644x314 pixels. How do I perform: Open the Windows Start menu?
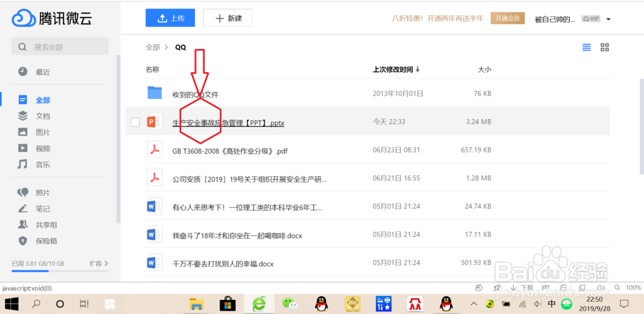coord(12,304)
